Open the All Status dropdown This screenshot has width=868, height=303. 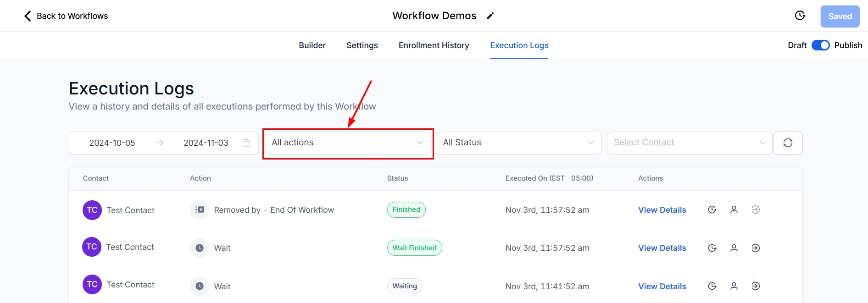click(518, 143)
